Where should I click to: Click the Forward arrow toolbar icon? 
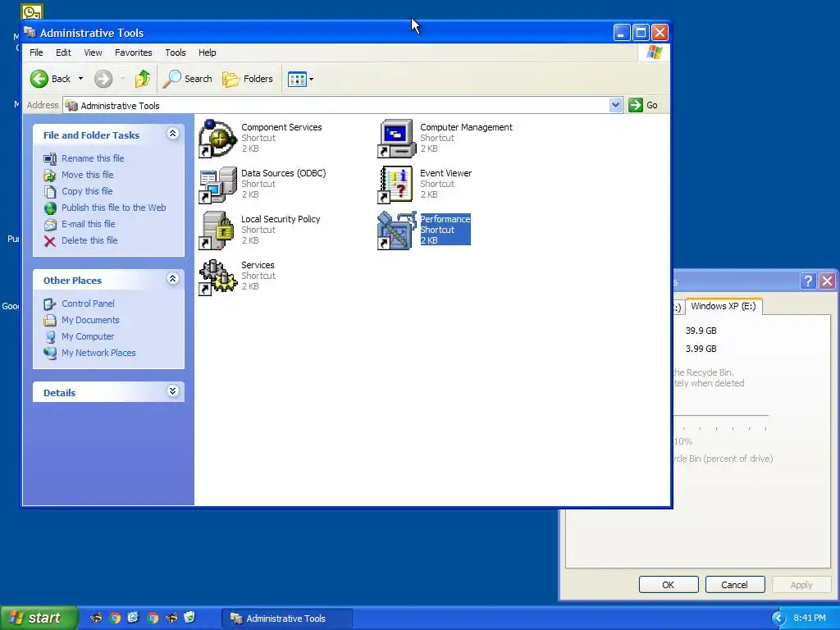[103, 79]
